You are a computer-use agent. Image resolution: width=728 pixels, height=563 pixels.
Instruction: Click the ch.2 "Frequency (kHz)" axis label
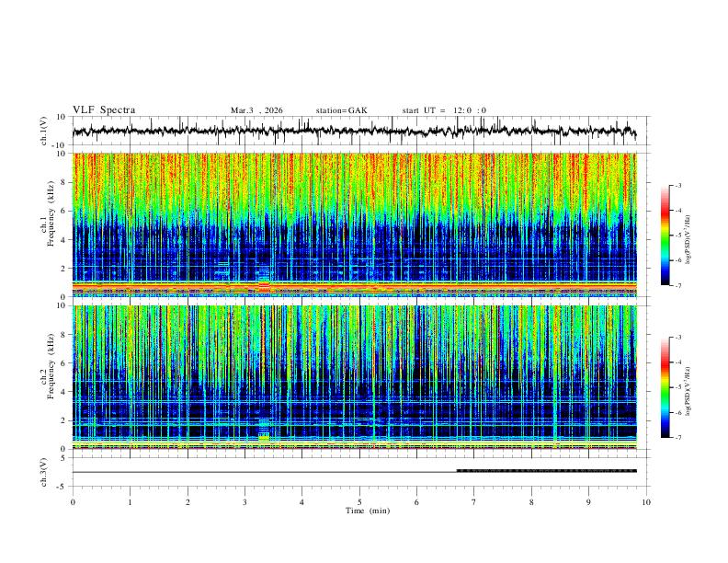click(51, 365)
